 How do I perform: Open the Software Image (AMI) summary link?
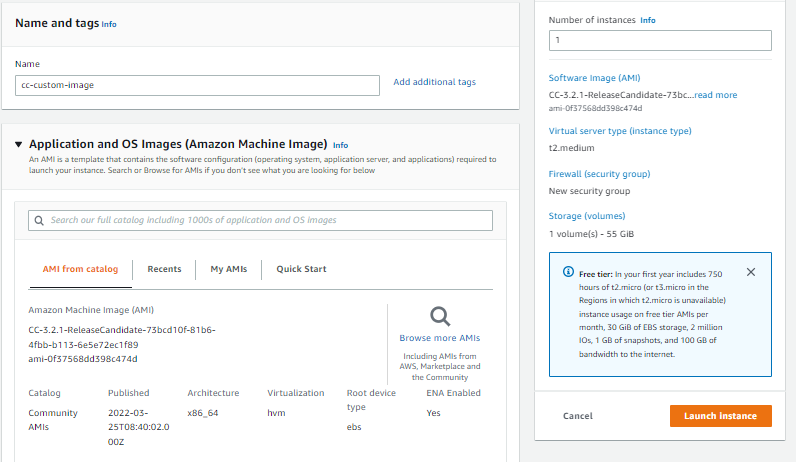[x=594, y=78]
